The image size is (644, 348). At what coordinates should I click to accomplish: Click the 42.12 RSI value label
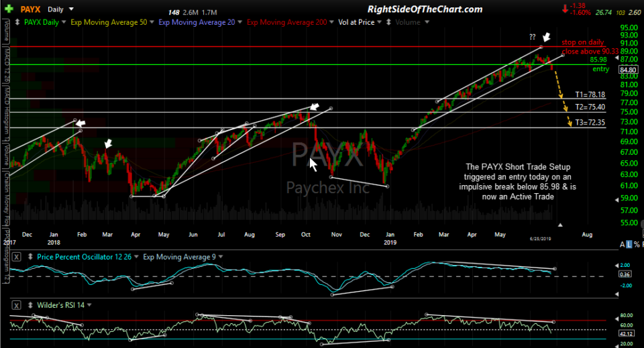627,334
